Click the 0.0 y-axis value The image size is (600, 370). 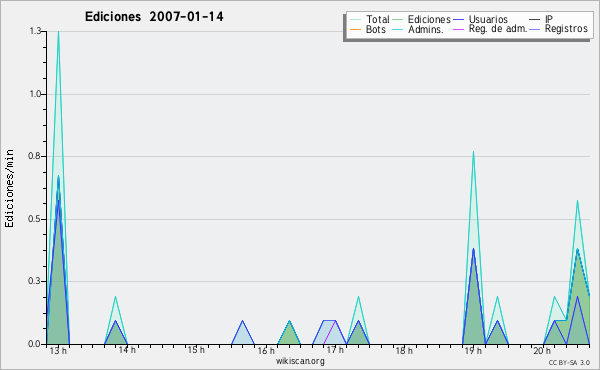coord(35,344)
